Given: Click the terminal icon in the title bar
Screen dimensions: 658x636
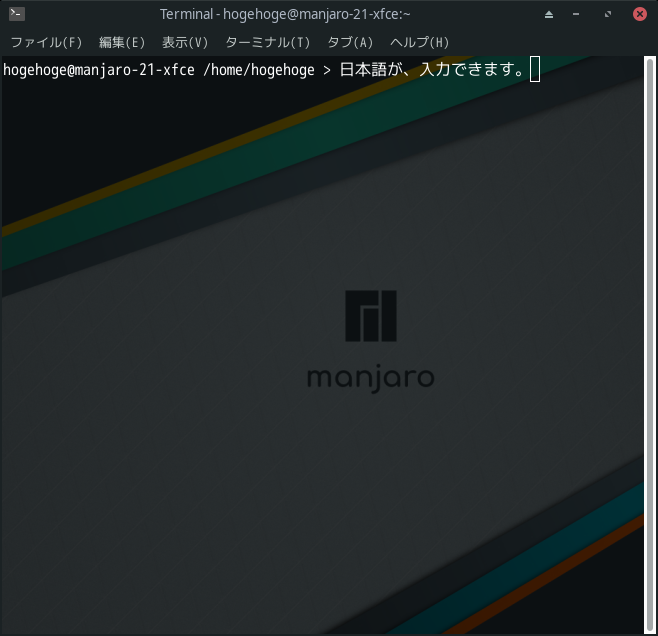Looking at the screenshot, I should tap(17, 14).
